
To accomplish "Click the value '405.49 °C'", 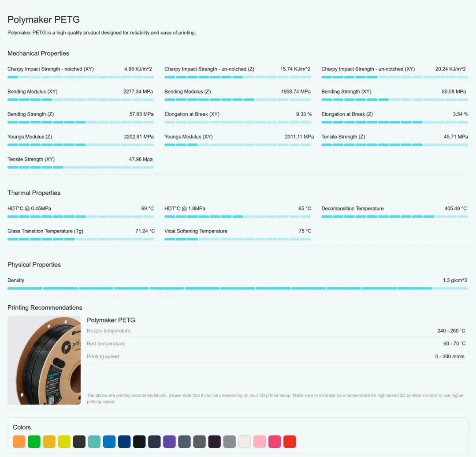I will tap(456, 209).
